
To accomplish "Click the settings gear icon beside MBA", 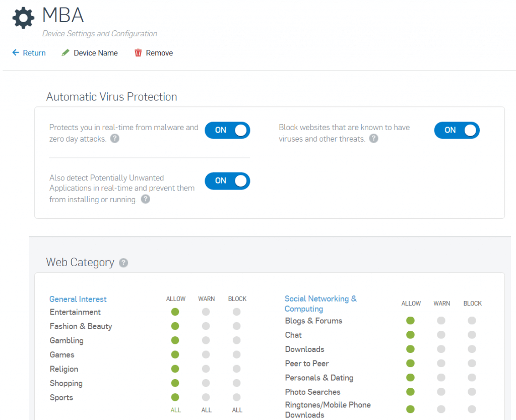I will pyautogui.click(x=23, y=18).
